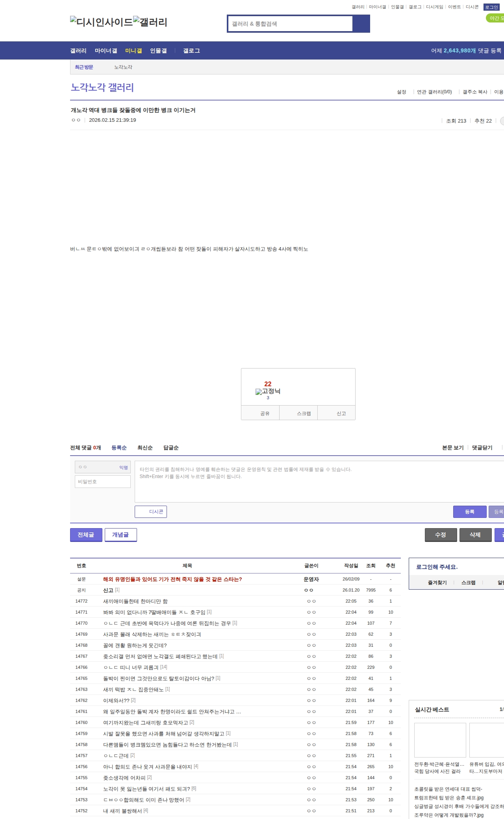The width and height of the screenshot is (504, 819).
Task: Open 즐겨찾기 in the login box
Action: tap(437, 583)
